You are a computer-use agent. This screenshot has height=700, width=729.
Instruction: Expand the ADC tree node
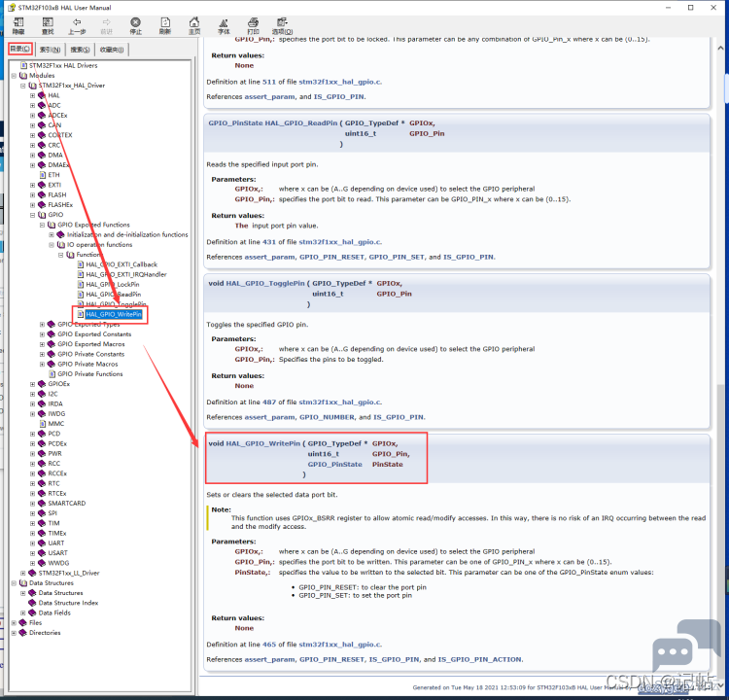[x=32, y=106]
